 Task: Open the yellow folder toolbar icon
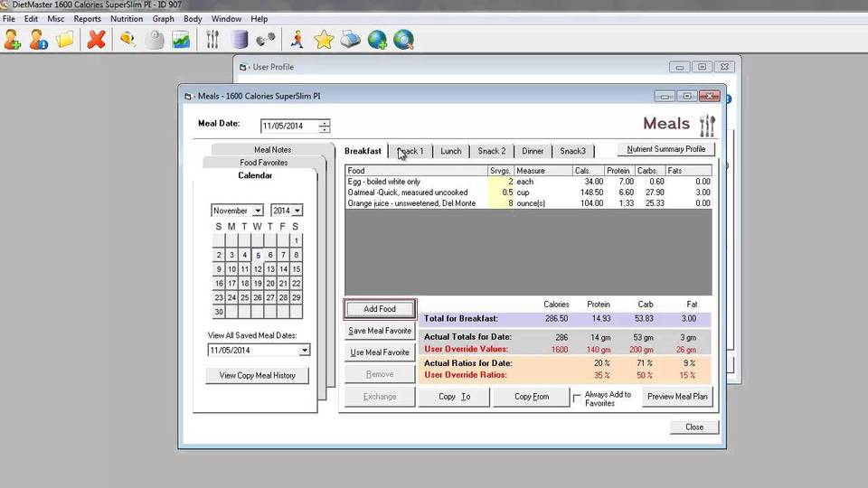[64, 40]
